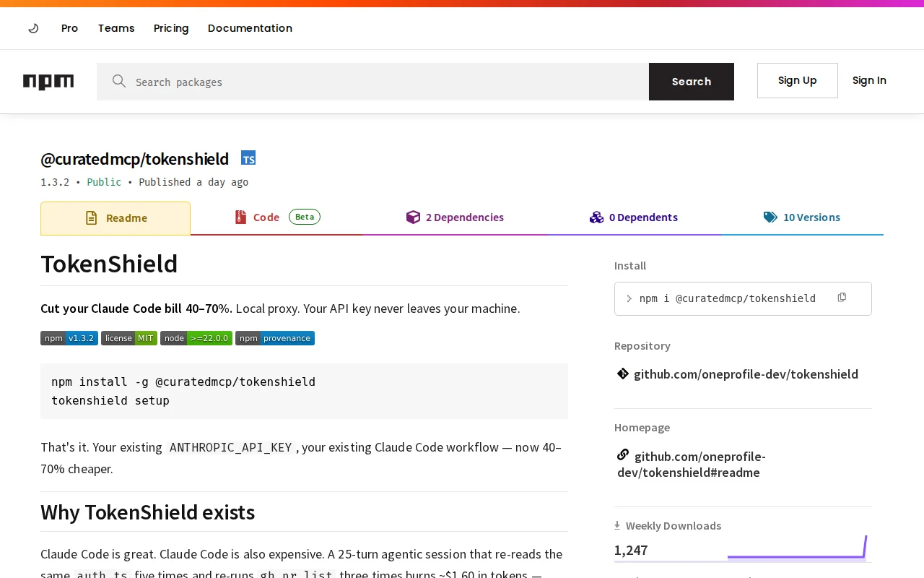
Task: Focus the Search packages input
Action: coord(372,82)
